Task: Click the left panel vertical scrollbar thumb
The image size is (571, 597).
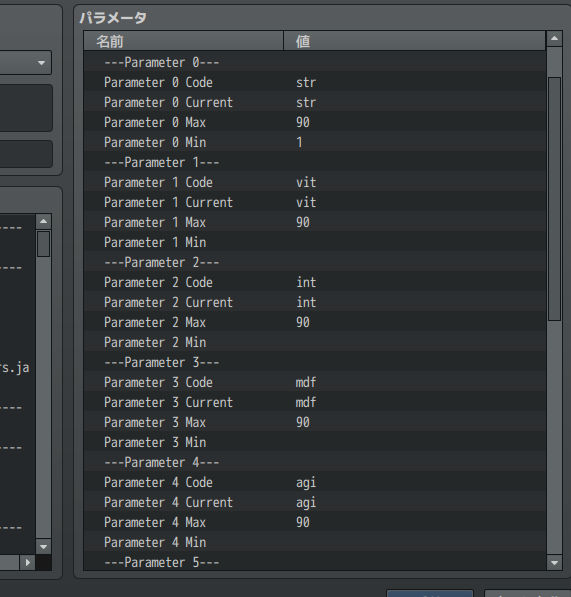Action: point(43,244)
